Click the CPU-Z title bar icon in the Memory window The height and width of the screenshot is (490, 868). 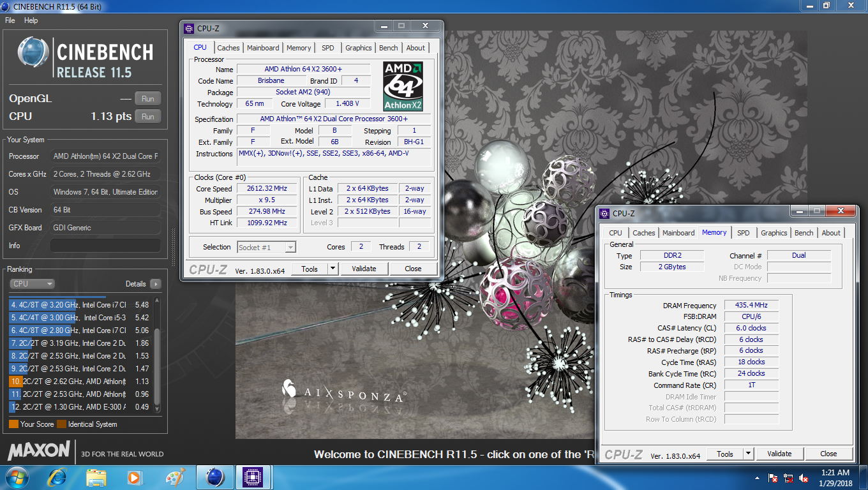tap(604, 213)
